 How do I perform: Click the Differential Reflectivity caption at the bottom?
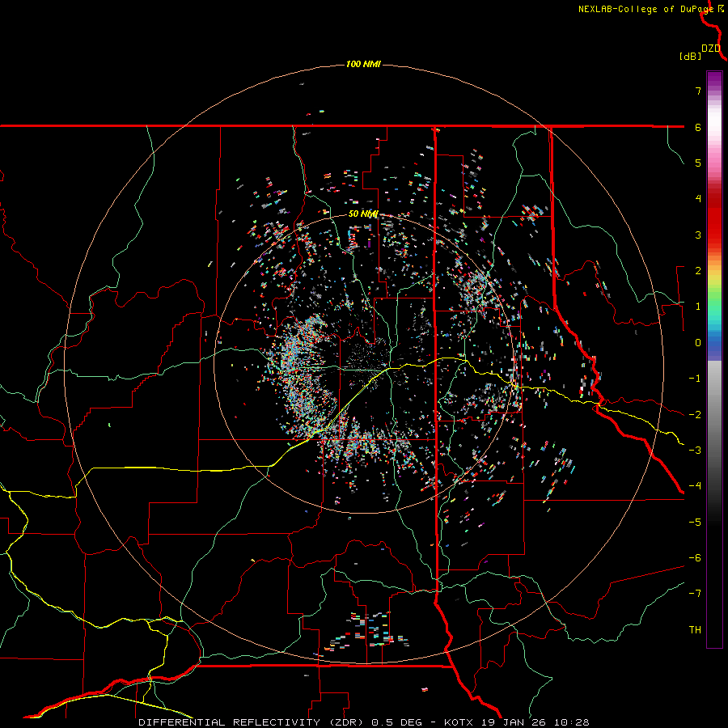363,722
